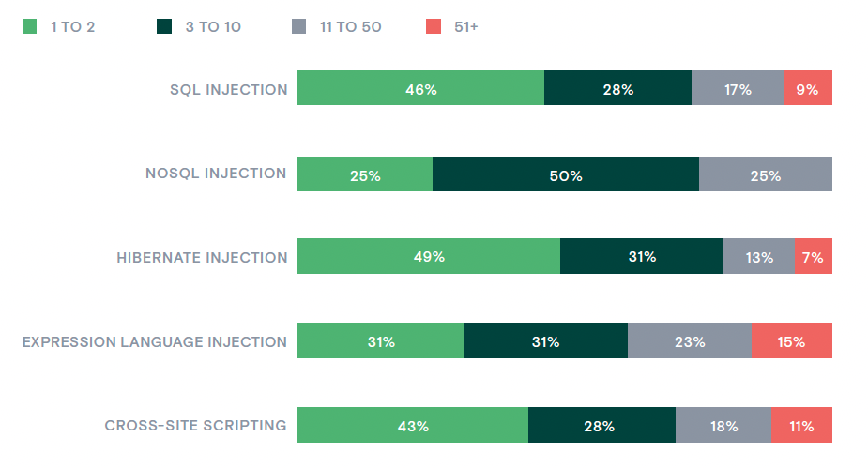Click the 9% red segment of SQL Injection

pos(807,89)
